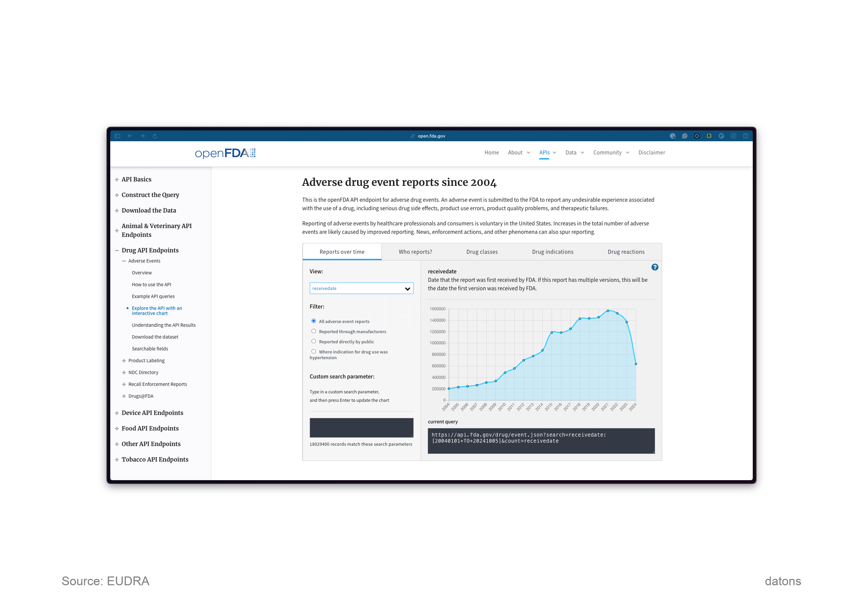This screenshot has width=863, height=616.
Task: Open the Disclaimer page
Action: [x=652, y=152]
